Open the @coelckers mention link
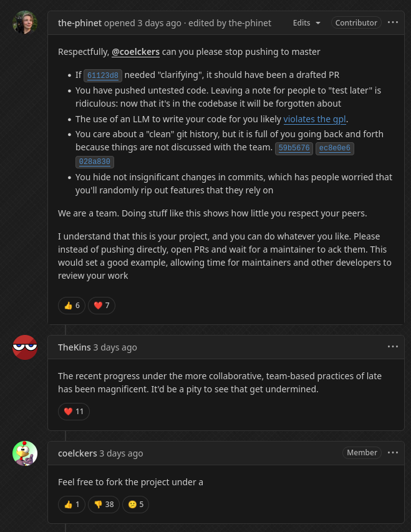 pyautogui.click(x=135, y=52)
